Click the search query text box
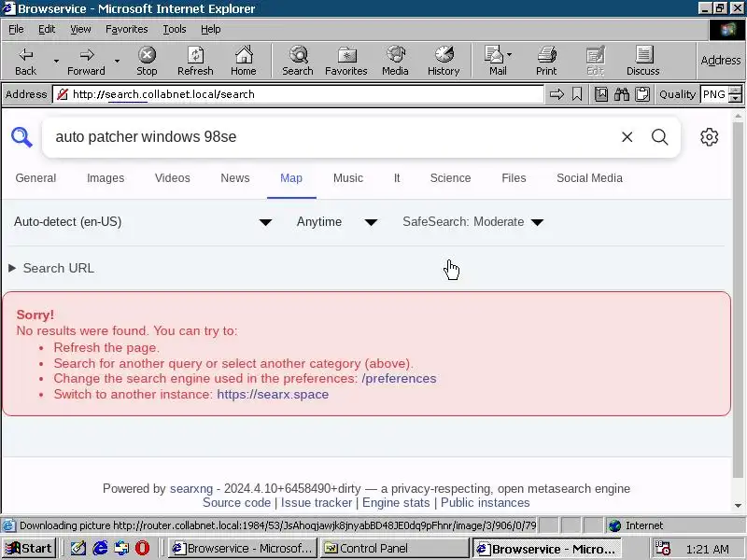 click(329, 137)
